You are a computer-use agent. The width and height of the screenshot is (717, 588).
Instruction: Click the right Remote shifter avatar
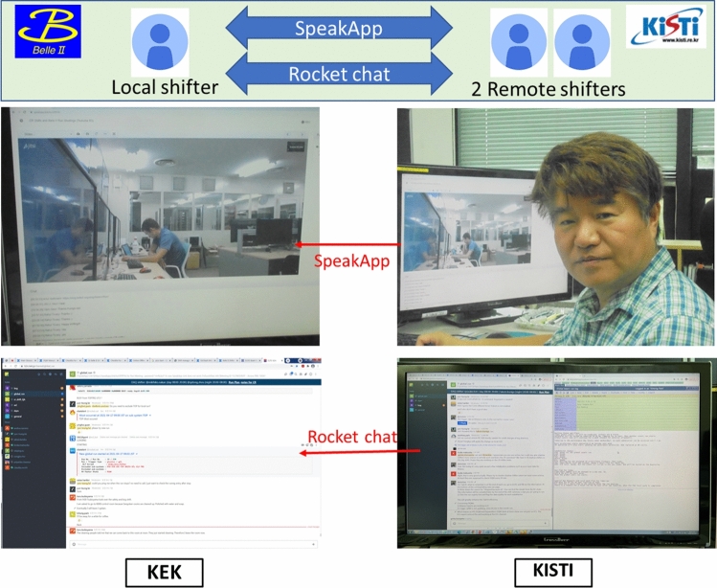581,42
